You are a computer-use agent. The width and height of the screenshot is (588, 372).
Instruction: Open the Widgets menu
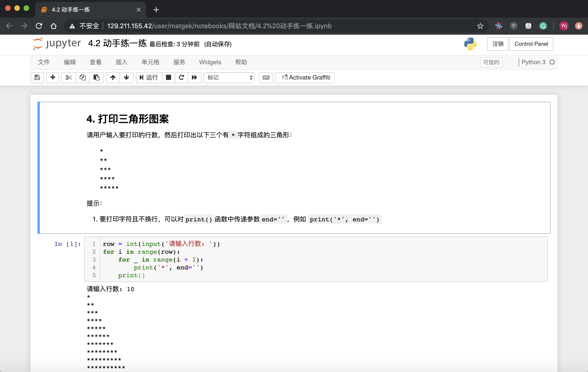tap(210, 62)
